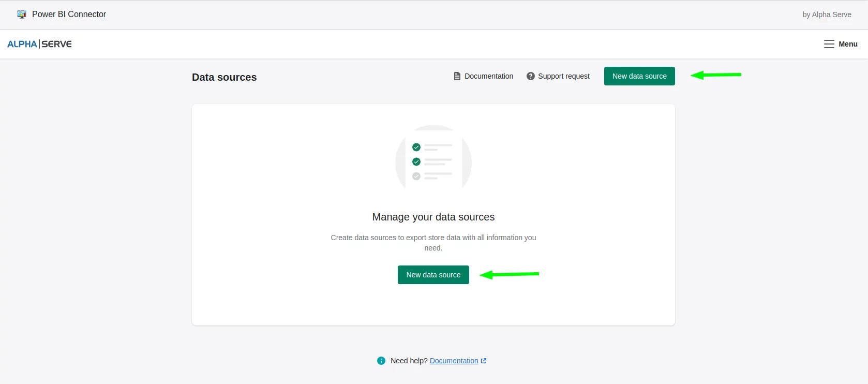
Task: Click the Power BI Connector title text
Action: click(x=69, y=14)
